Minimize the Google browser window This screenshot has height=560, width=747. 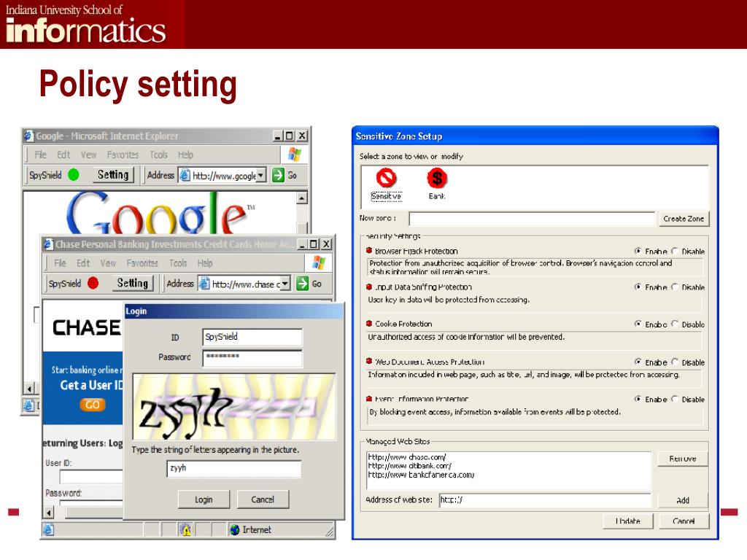click(278, 136)
